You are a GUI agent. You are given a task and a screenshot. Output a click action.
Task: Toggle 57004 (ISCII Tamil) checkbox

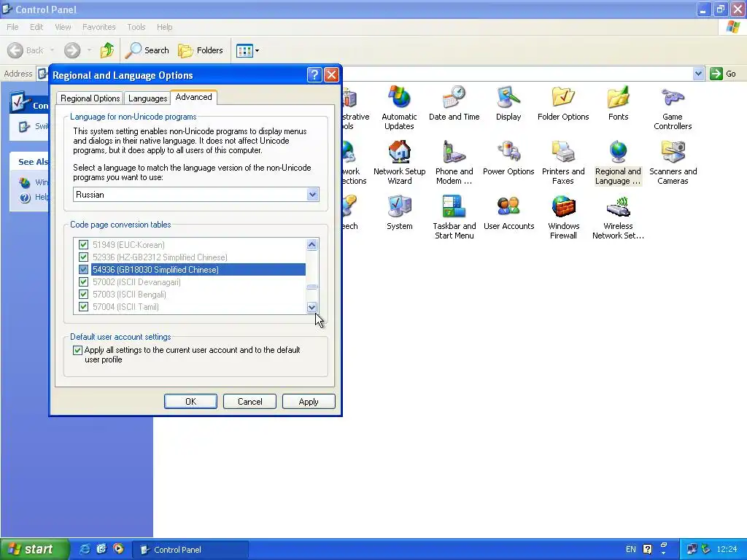click(83, 307)
